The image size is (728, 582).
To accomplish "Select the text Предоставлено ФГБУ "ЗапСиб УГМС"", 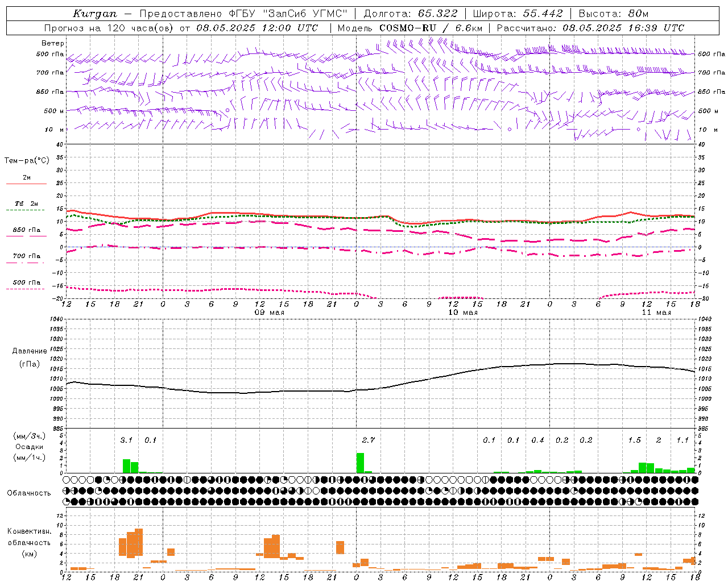I will (x=243, y=14).
